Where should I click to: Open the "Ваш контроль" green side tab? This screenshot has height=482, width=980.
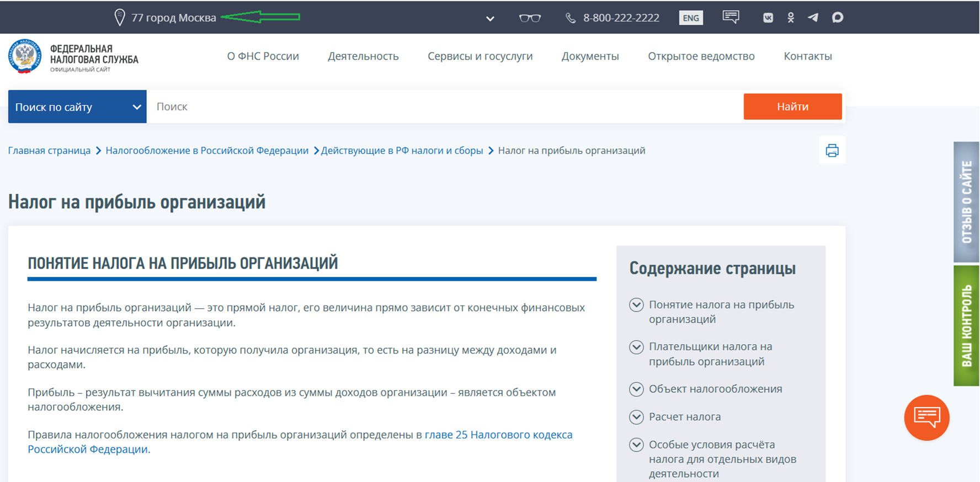point(966,325)
